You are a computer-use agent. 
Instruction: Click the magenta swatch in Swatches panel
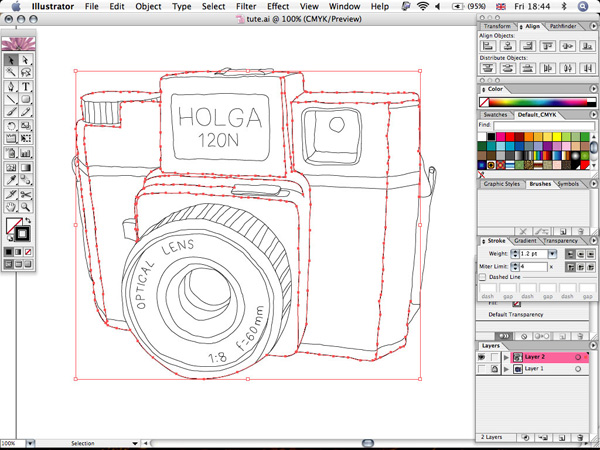coord(500,137)
